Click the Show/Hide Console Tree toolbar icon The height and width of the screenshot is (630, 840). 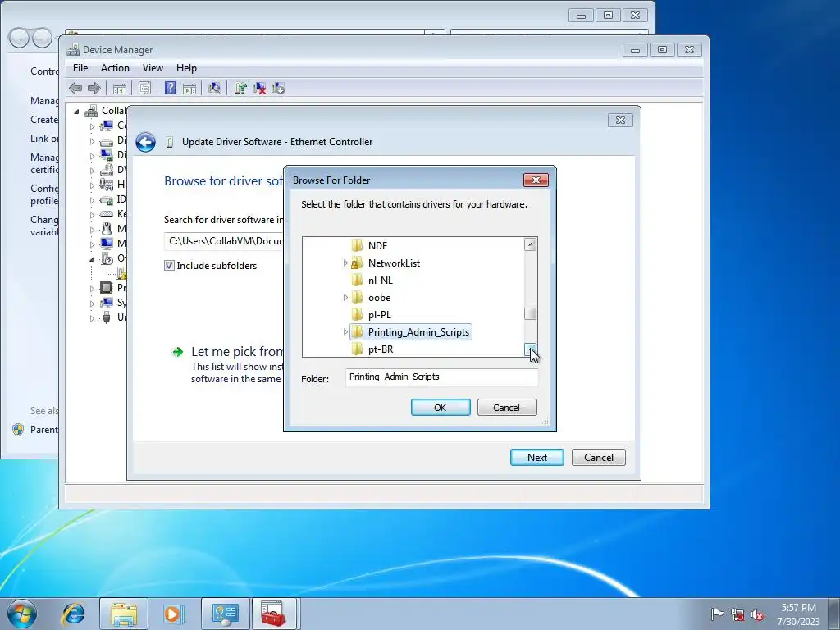point(120,89)
